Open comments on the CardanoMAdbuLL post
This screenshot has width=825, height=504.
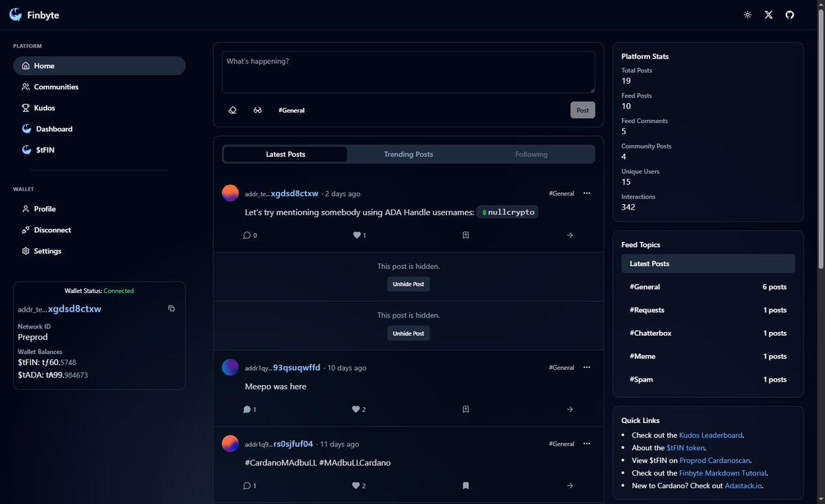pos(250,485)
